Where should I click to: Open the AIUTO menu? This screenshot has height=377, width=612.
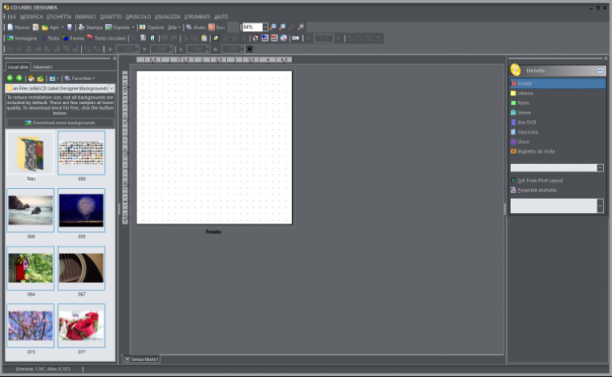(221, 17)
